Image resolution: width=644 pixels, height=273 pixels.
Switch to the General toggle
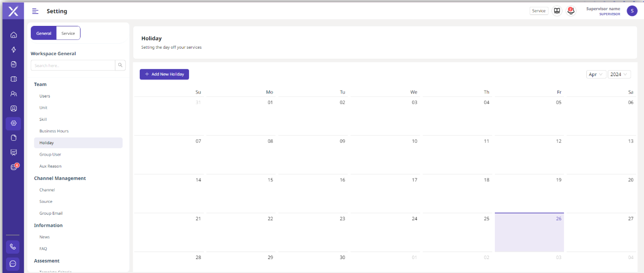click(44, 33)
